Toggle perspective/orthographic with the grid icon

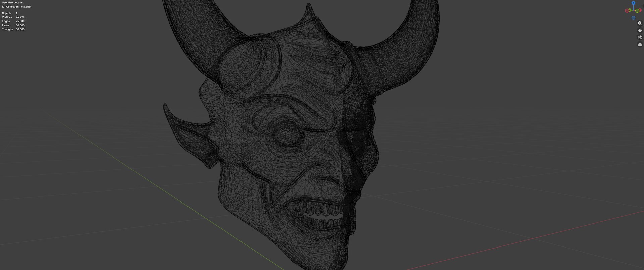(640, 44)
